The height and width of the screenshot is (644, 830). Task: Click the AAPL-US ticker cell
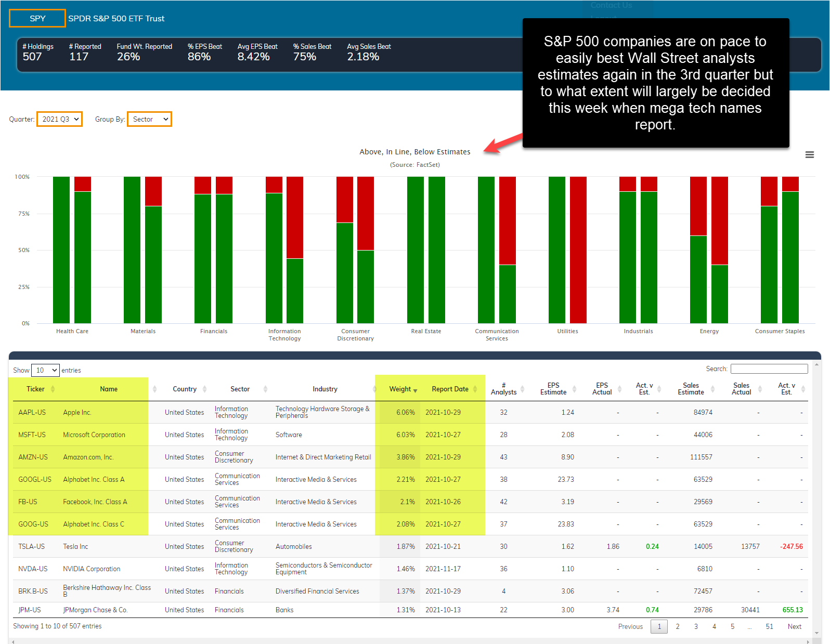click(32, 412)
